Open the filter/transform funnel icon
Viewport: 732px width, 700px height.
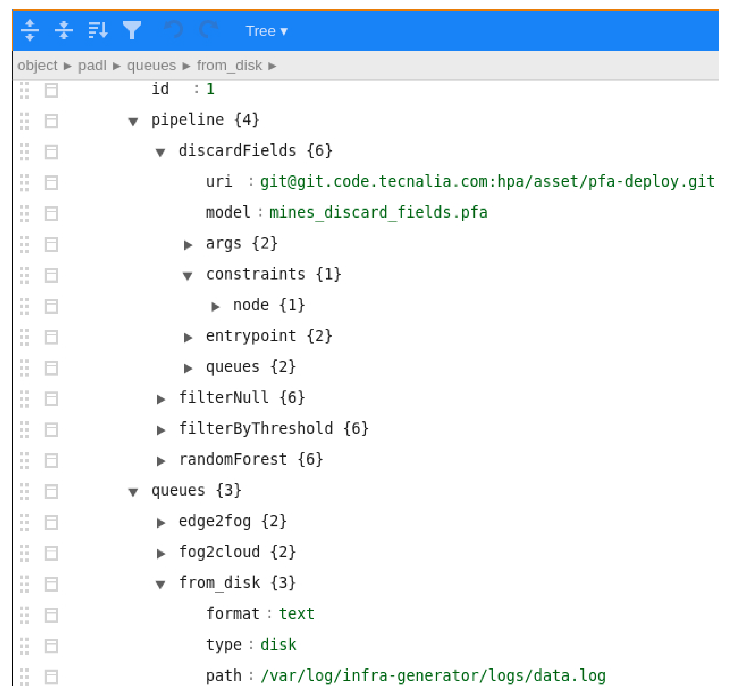click(132, 30)
